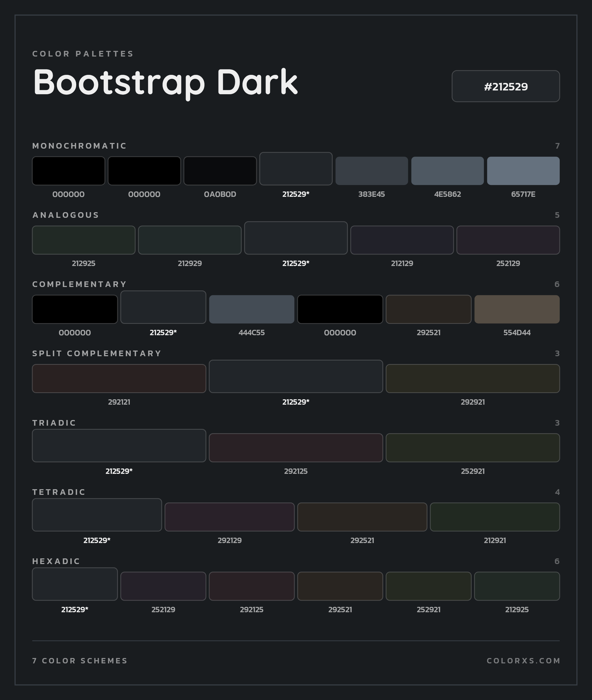Image resolution: width=592 pixels, height=700 pixels.
Task: Choose the 212129 analogous swatch
Action: pos(402,240)
